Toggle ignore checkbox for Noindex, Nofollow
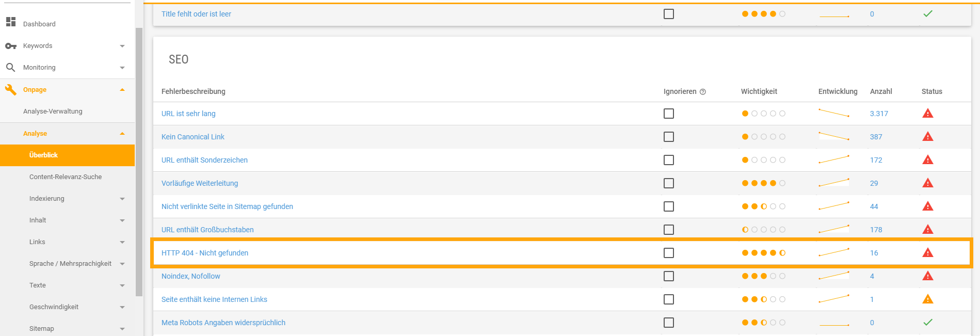Viewport: 980px width, 336px height. 669,276
